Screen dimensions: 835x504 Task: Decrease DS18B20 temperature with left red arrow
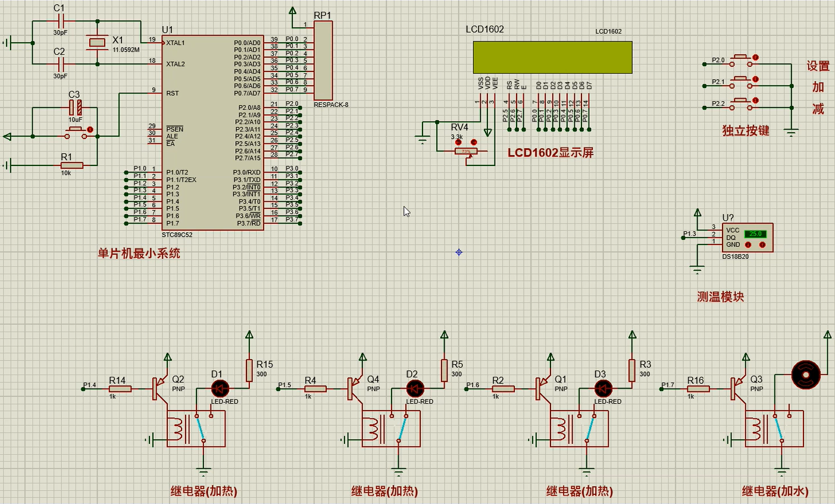click(748, 245)
